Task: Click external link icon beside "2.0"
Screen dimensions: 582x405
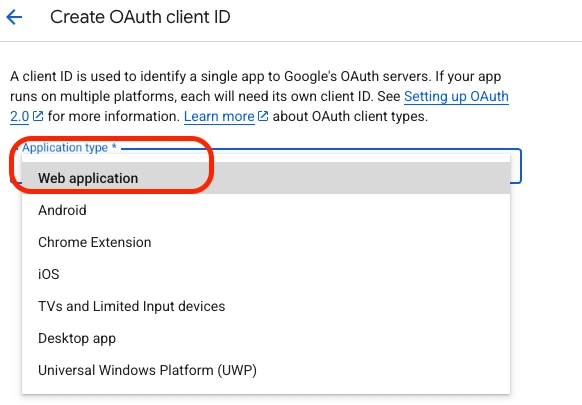Action: [38, 116]
